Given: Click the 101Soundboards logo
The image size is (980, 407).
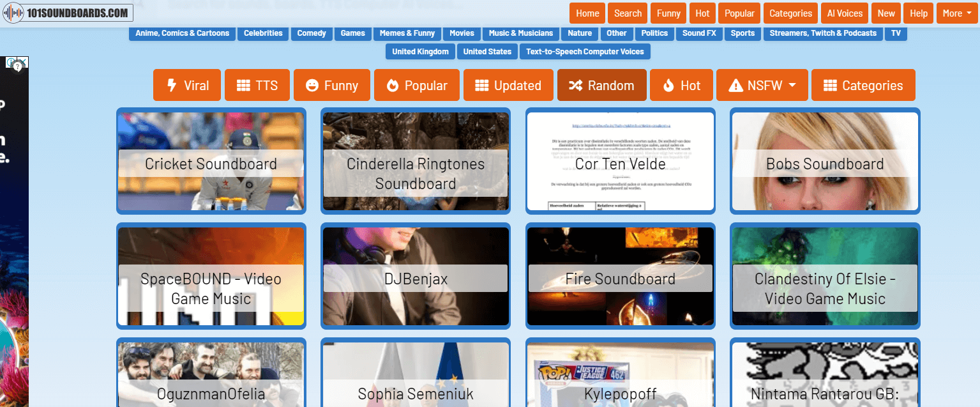Looking at the screenshot, I should pos(68,13).
